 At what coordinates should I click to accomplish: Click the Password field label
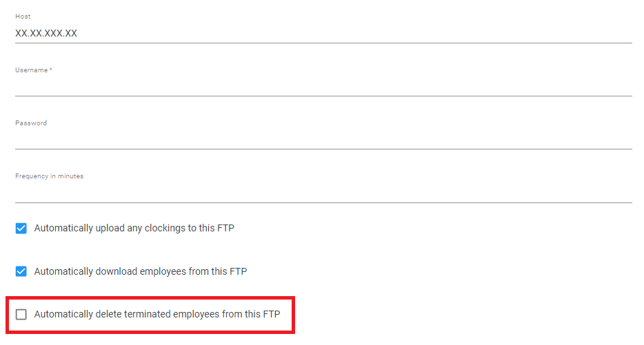pyautogui.click(x=31, y=123)
